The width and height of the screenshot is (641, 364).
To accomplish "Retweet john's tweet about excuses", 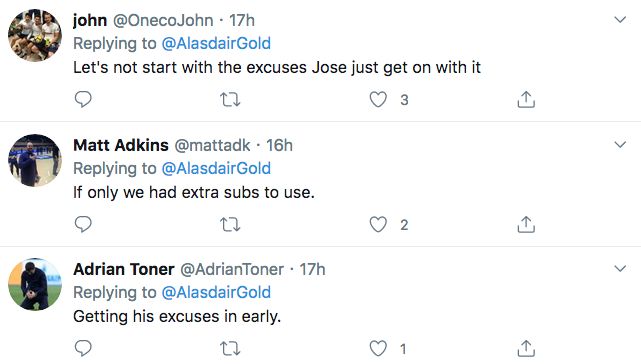I will pos(230,100).
